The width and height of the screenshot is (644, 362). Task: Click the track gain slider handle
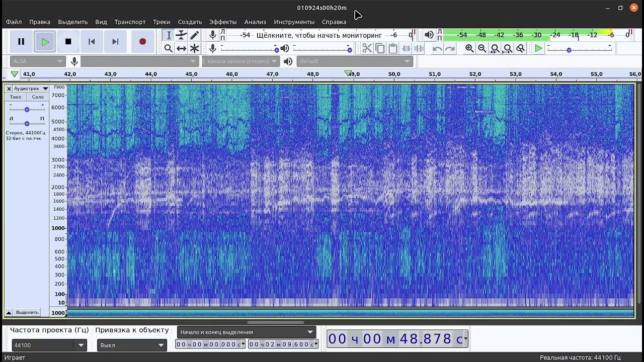pos(27,109)
